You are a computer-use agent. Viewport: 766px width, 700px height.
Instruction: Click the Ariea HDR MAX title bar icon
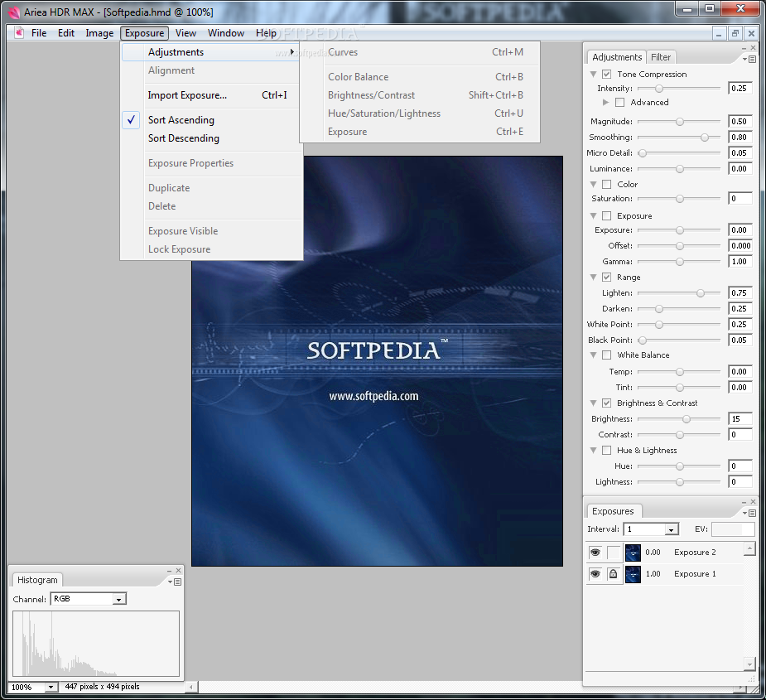point(14,12)
